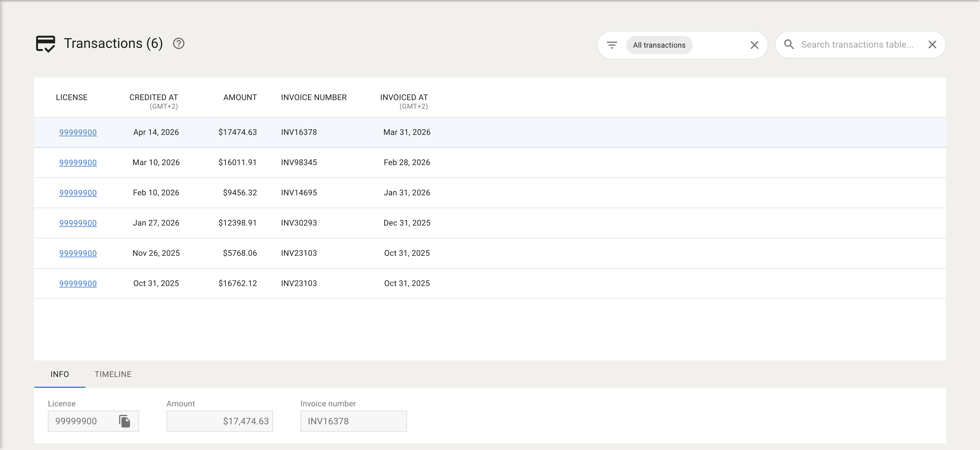Click the Invoice number field showing INV16378
The image size is (980, 450).
[x=353, y=421]
